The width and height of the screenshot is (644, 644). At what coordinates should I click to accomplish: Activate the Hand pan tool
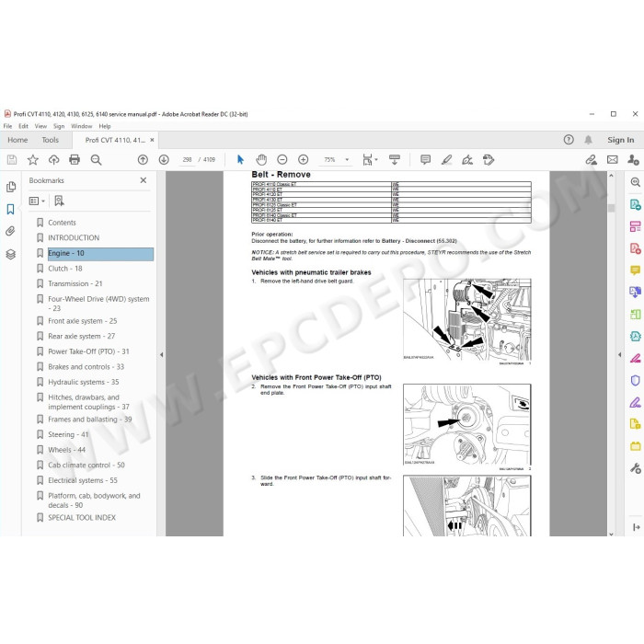click(261, 160)
